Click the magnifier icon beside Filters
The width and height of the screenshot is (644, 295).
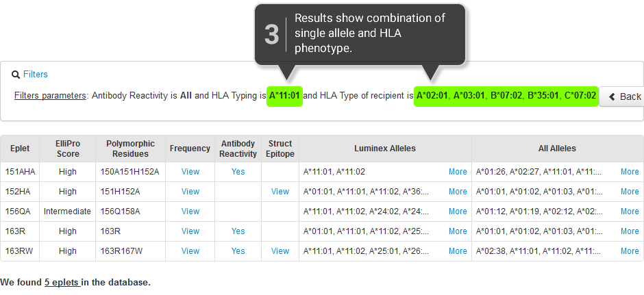16,74
